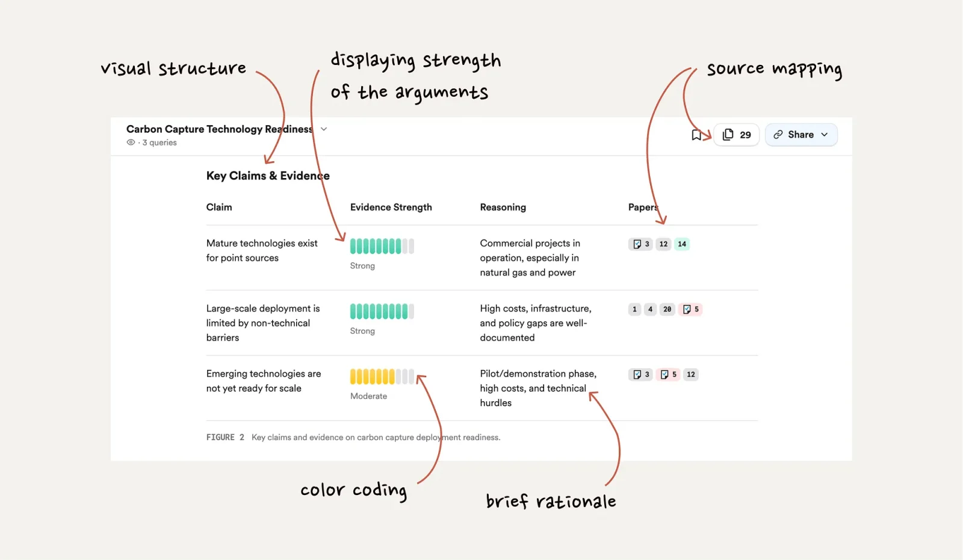Click paper 12 badge in Mature technologies row
Viewport: 963px width, 560px height.
(663, 244)
